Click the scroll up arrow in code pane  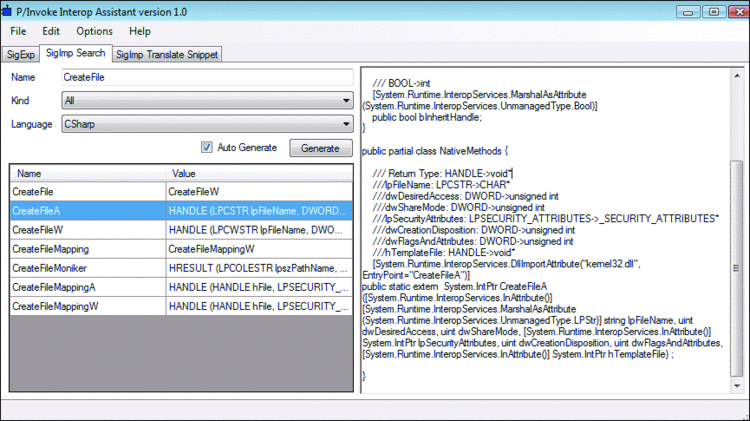click(x=737, y=76)
